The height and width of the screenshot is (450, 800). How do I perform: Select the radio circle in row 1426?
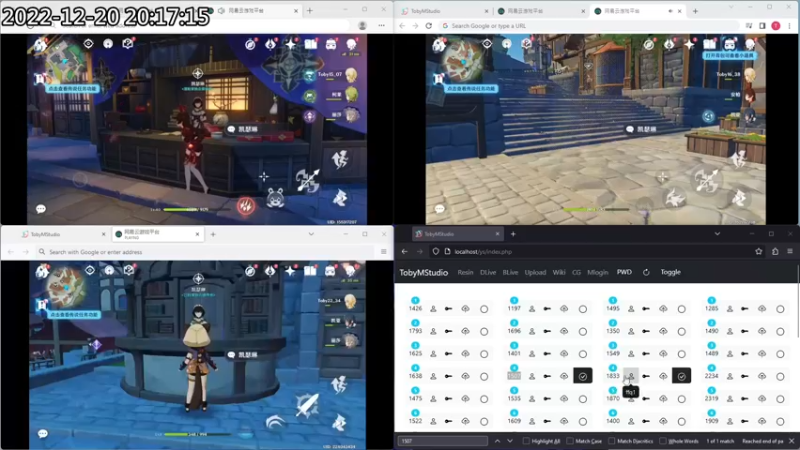click(x=484, y=309)
